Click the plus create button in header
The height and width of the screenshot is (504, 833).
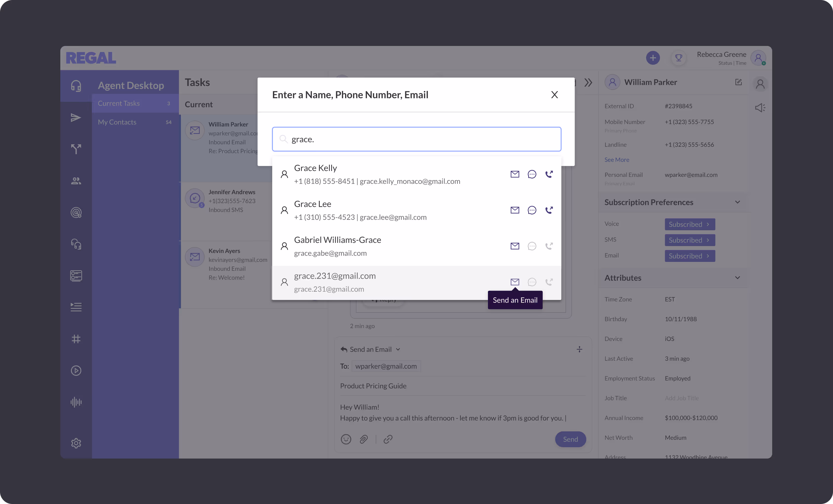[x=653, y=58]
